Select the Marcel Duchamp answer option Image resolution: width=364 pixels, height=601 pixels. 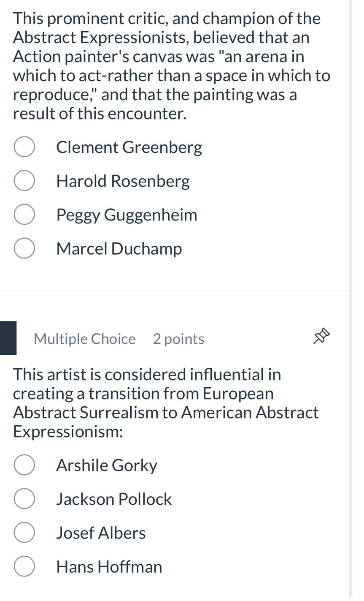click(x=24, y=248)
